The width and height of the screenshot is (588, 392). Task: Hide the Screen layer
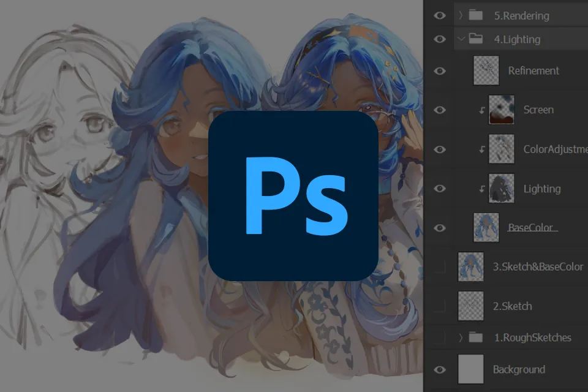pos(440,110)
